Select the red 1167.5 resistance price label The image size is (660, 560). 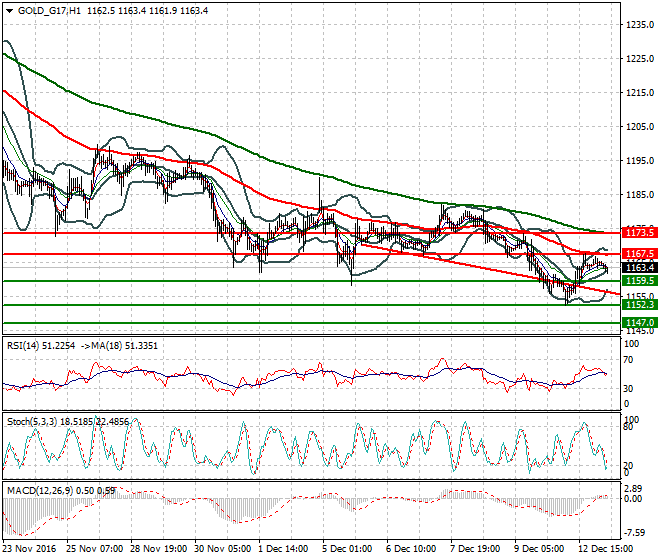(639, 253)
